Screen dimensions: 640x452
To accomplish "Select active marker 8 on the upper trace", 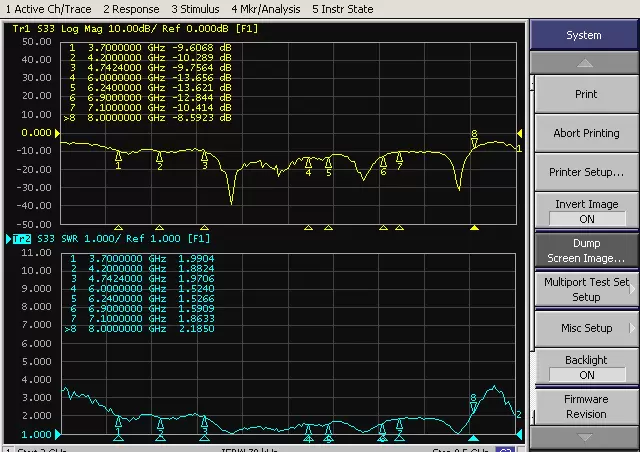I will [x=474, y=141].
